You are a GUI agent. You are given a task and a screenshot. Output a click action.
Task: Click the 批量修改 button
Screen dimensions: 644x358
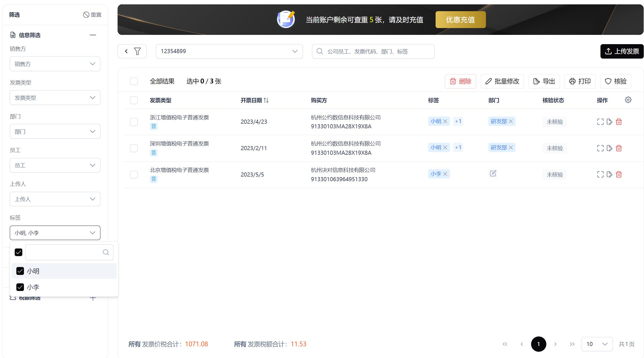tap(502, 81)
